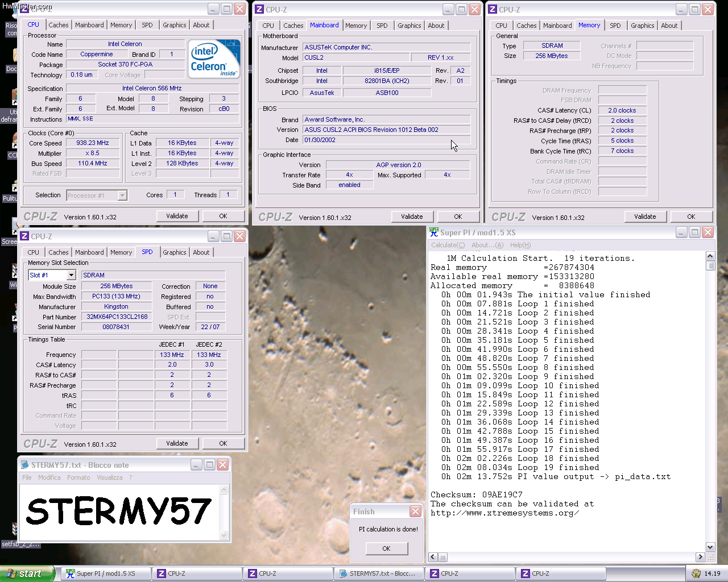Viewport: 728px width, 582px height.
Task: Click Validate in the CPU tab window
Action: (x=177, y=216)
